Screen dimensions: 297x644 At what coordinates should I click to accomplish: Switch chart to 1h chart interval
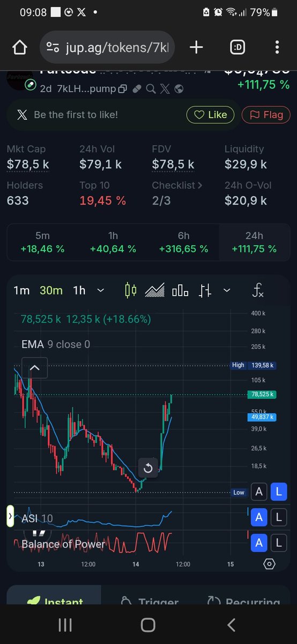tap(79, 290)
